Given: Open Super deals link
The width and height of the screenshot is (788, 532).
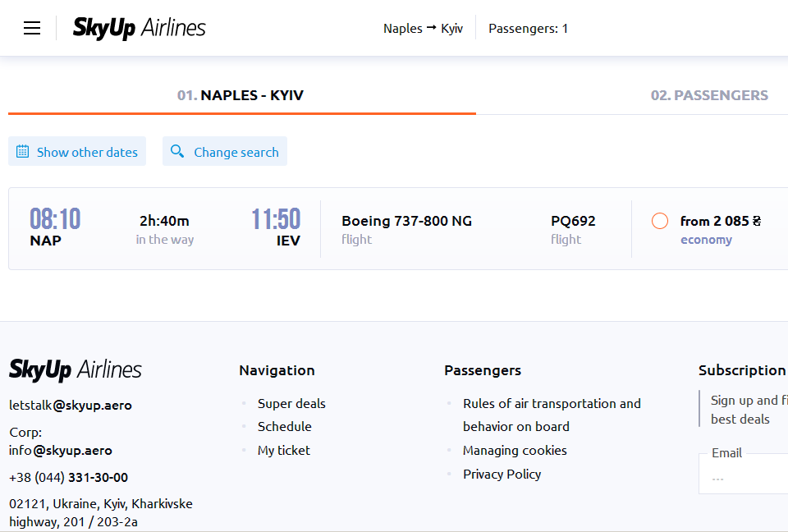Looking at the screenshot, I should coord(291,403).
